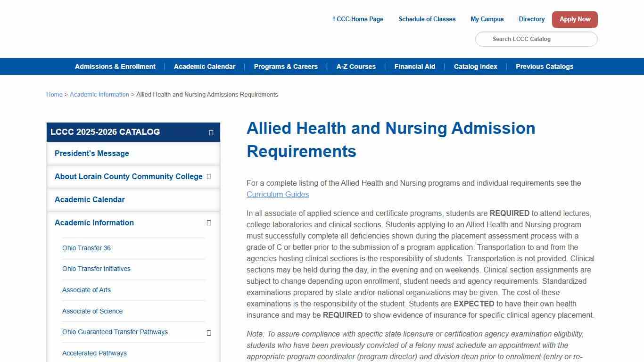This screenshot has height=362, width=644.
Task: Open the Admissions & Enrollment menu
Action: click(x=115, y=66)
